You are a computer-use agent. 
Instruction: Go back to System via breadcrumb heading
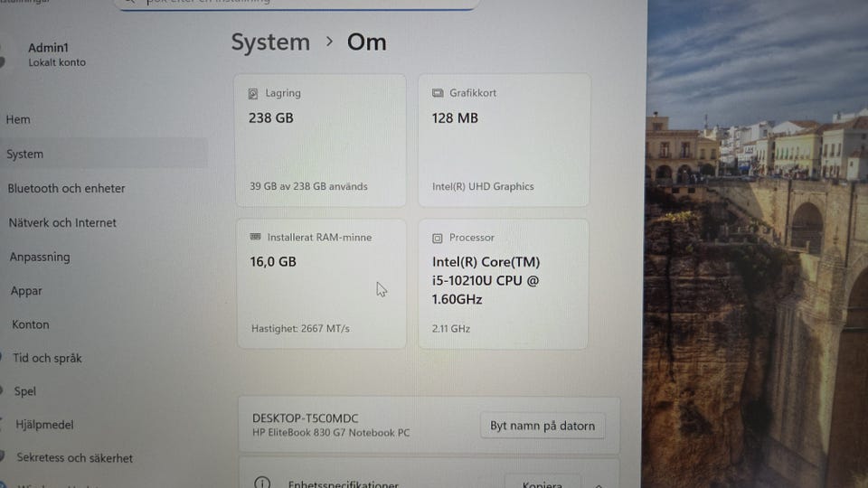tap(270, 42)
